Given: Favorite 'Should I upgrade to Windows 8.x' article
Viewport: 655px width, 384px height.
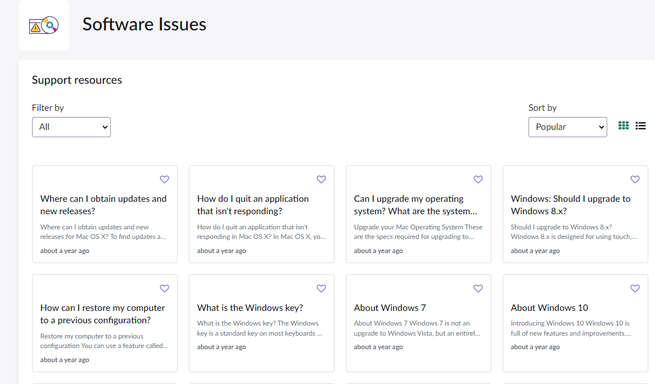Looking at the screenshot, I should (x=635, y=179).
